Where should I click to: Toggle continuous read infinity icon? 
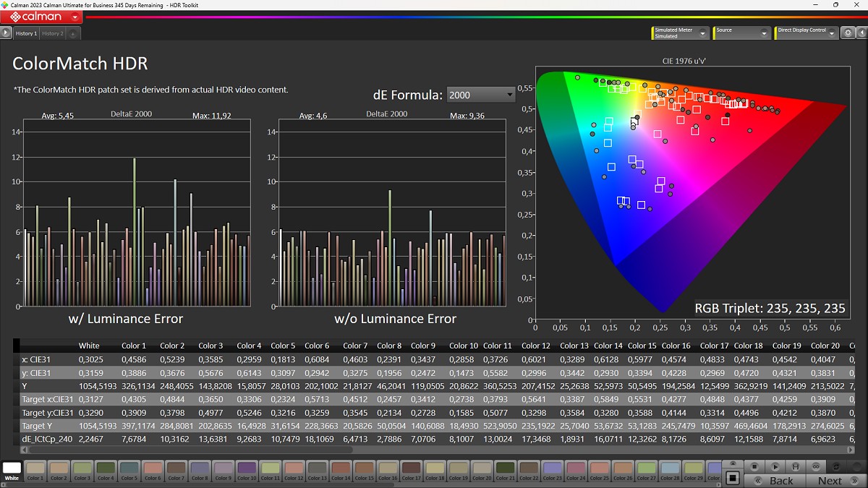pyautogui.click(x=816, y=467)
